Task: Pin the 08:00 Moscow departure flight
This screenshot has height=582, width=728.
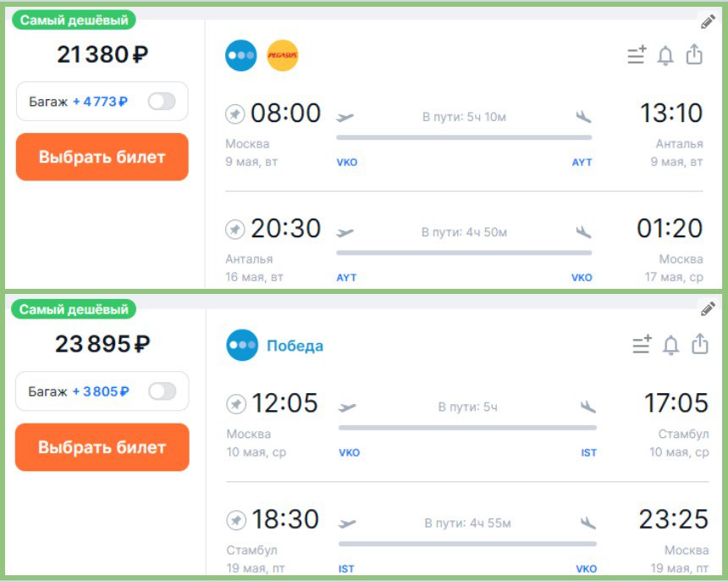Action: [235, 114]
